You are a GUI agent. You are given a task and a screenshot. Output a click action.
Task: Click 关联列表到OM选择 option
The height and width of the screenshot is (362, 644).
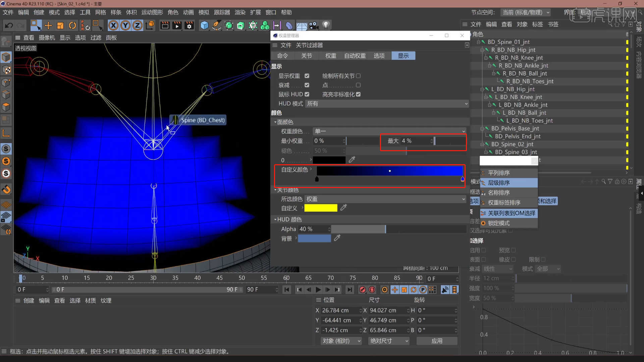509,213
